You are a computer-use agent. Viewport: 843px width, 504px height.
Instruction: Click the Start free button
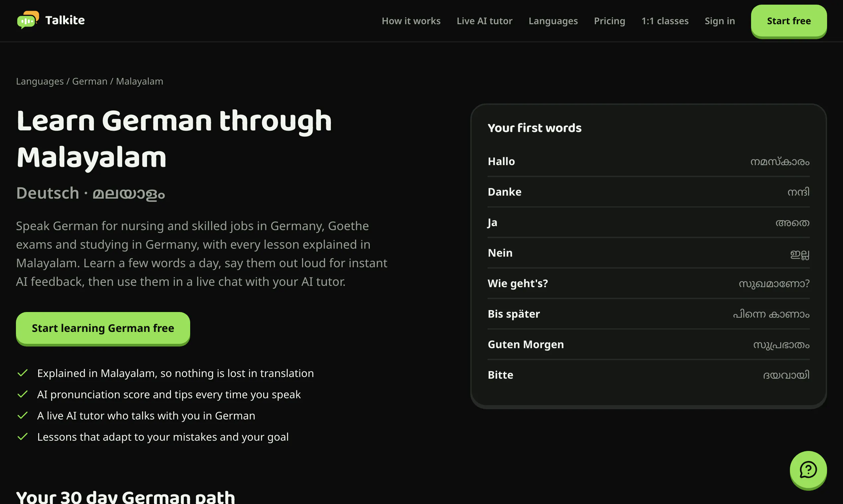point(789,21)
